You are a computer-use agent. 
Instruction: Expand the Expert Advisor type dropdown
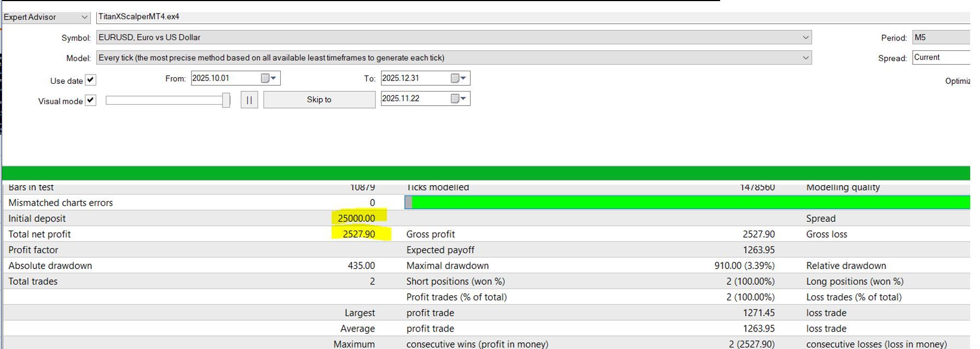[x=84, y=17]
